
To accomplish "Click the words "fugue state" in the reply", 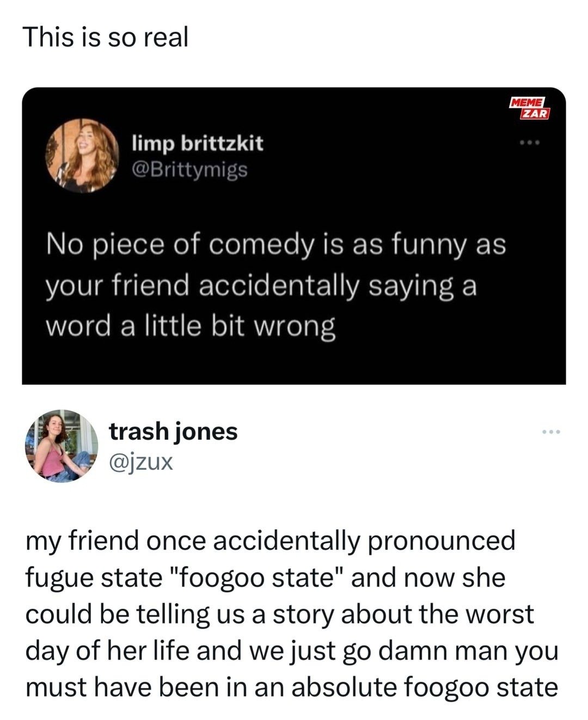I will tap(91, 577).
